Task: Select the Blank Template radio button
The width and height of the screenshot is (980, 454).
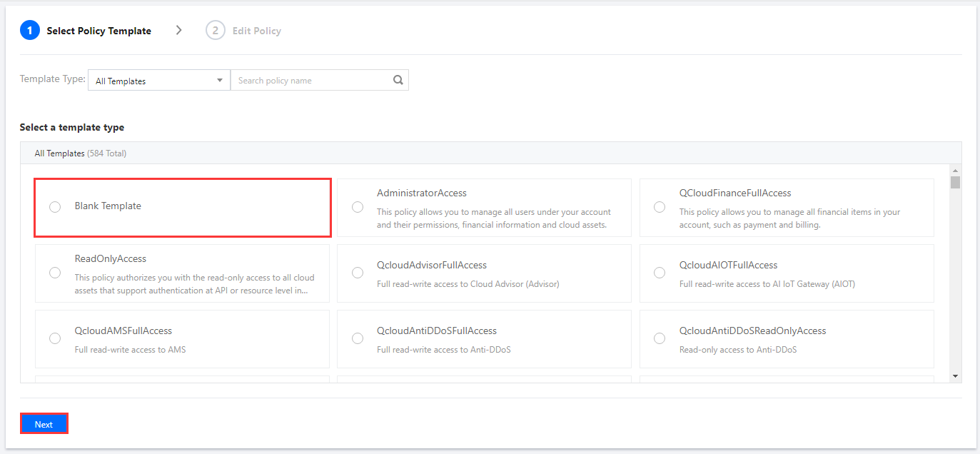Action: click(55, 206)
